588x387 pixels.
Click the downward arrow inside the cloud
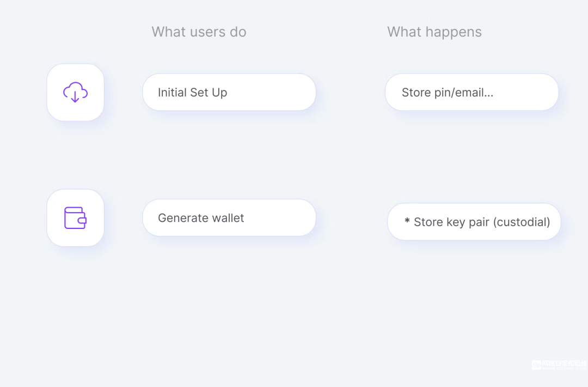(x=75, y=97)
